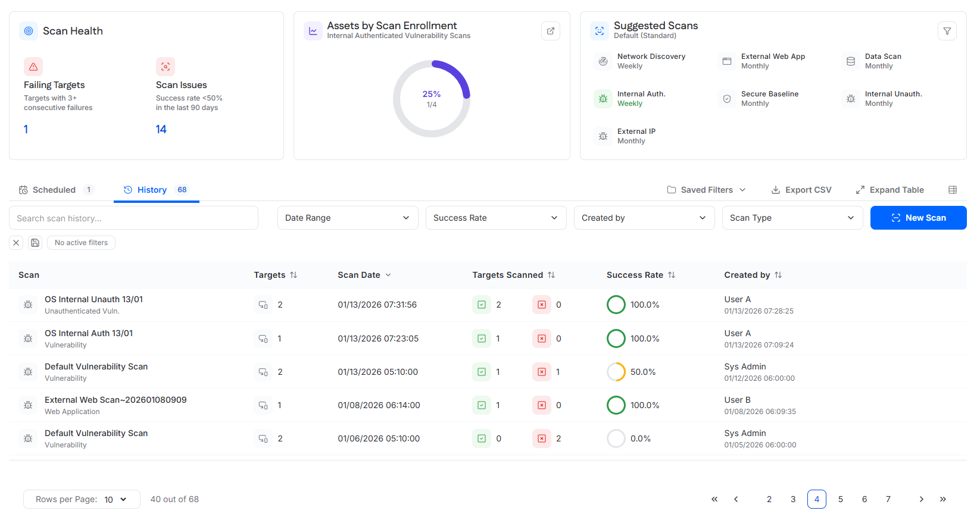Viewport: 980px width, 517px height.
Task: Open the Date Range dropdown
Action: coord(347,218)
